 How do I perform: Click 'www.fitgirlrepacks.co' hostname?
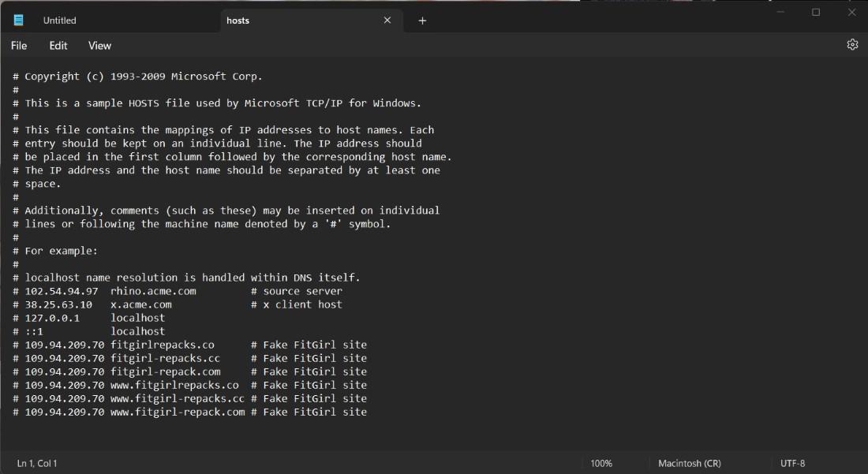pyautogui.click(x=174, y=385)
